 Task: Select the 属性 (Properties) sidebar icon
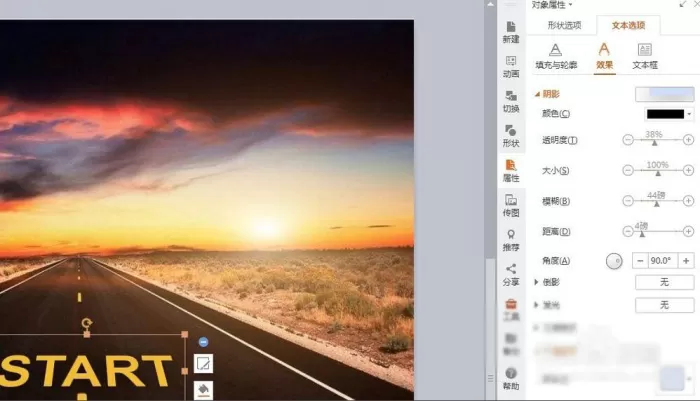pos(511,171)
